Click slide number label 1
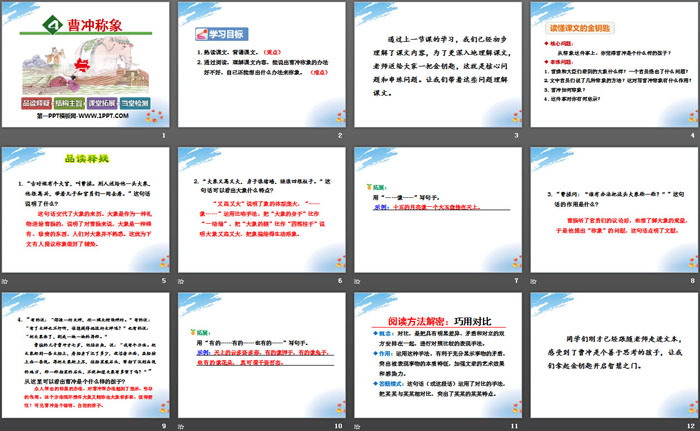 click(x=164, y=135)
